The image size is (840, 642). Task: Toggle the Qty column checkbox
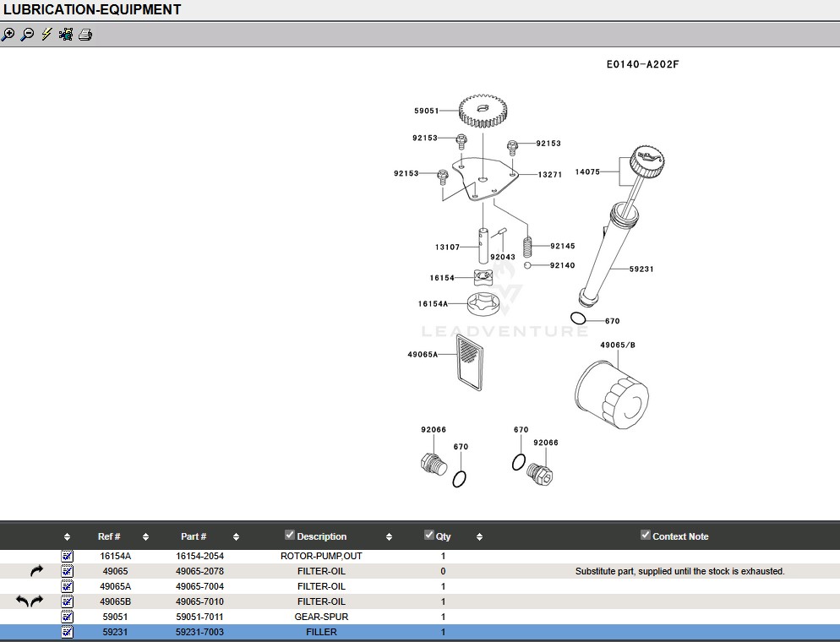pos(428,535)
